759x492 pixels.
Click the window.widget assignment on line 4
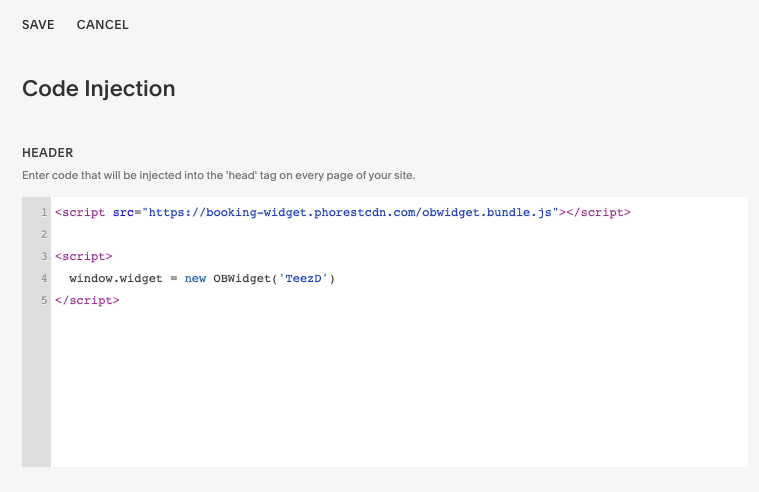tap(202, 278)
